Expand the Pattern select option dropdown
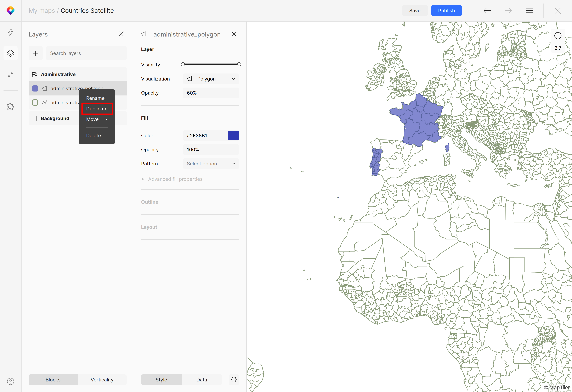This screenshot has height=392, width=572. pos(211,164)
